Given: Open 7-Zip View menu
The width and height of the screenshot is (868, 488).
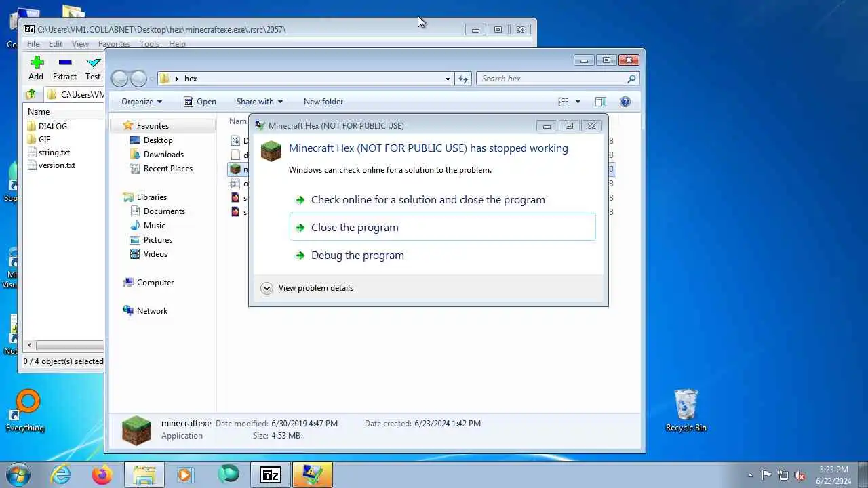Looking at the screenshot, I should pyautogui.click(x=80, y=44).
